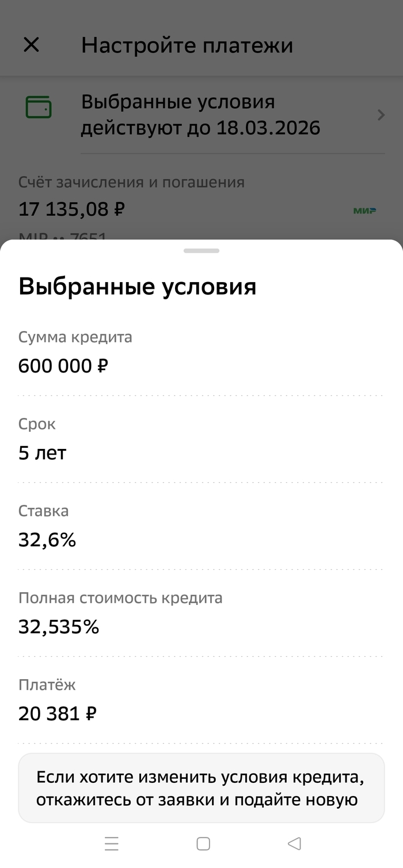The height and width of the screenshot is (868, 403).
Task: Tap the 'Счёт зачисления и погашения' label
Action: click(x=131, y=182)
